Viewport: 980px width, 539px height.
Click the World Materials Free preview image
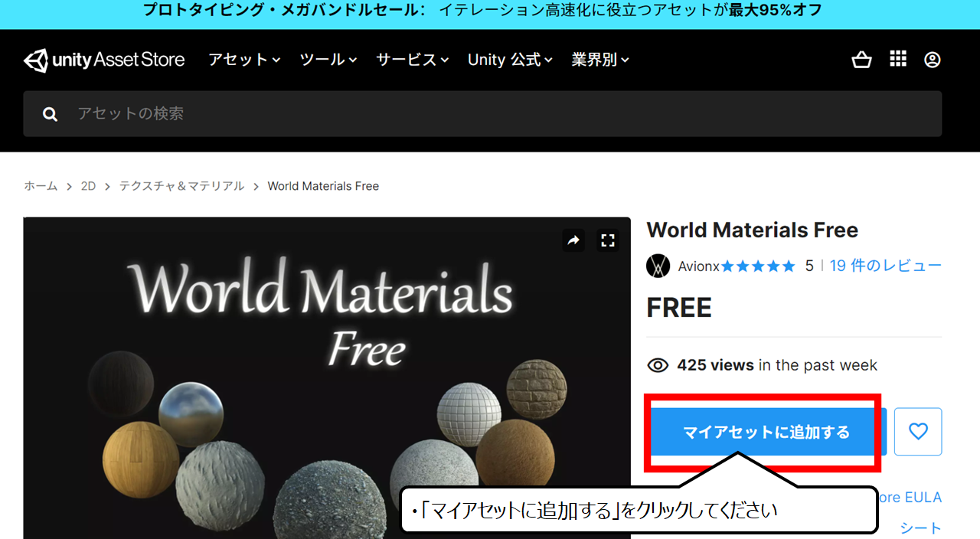pos(327,378)
